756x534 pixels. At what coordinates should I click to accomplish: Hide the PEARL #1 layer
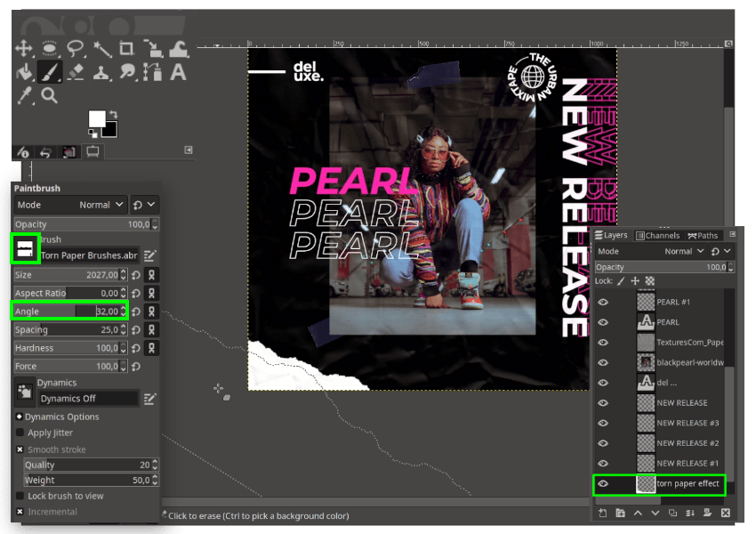pyautogui.click(x=603, y=303)
